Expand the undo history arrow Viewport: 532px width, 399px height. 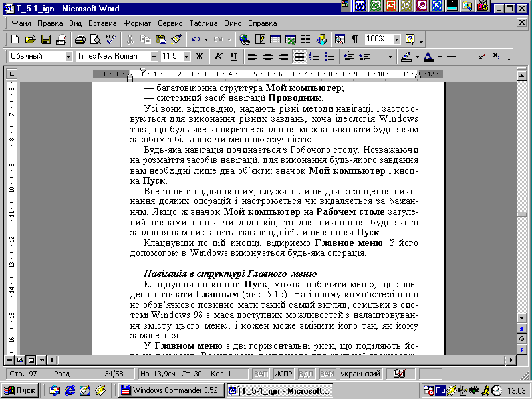pyautogui.click(x=206, y=39)
